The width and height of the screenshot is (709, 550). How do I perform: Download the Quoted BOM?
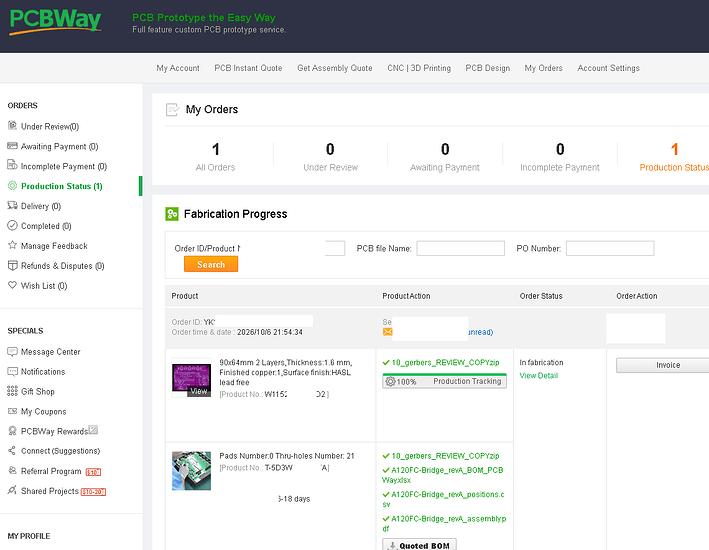(419, 545)
